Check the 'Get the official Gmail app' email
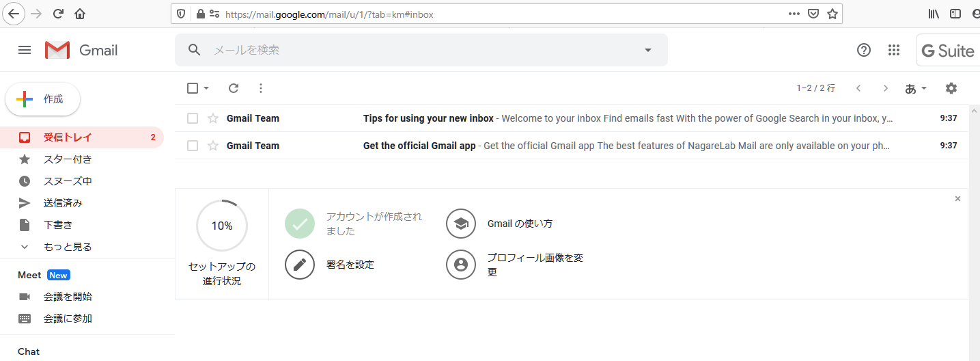The height and width of the screenshot is (361, 980). pyautogui.click(x=193, y=146)
